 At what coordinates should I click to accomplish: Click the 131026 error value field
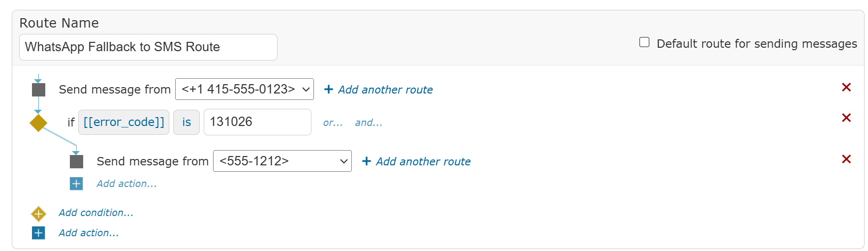(x=257, y=122)
